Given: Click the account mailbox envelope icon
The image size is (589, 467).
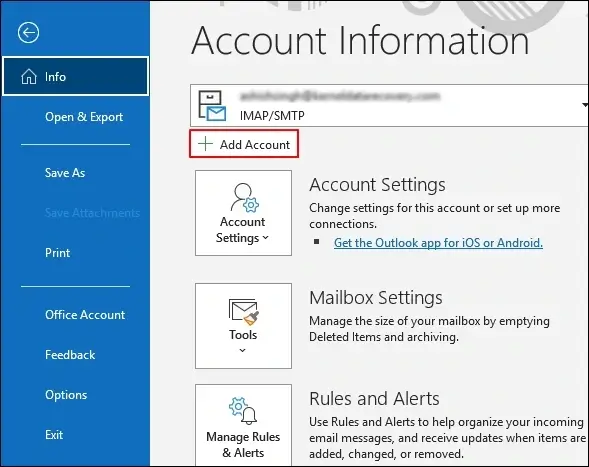Looking at the screenshot, I should coord(212,106).
